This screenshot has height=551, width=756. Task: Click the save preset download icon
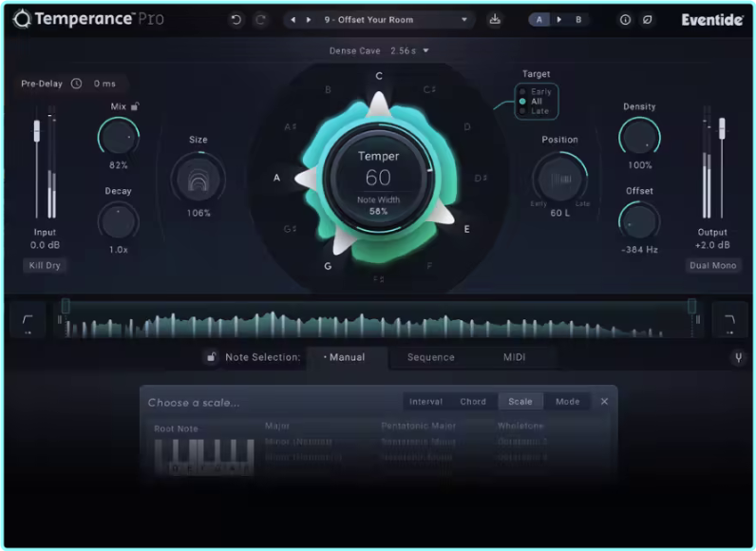495,20
